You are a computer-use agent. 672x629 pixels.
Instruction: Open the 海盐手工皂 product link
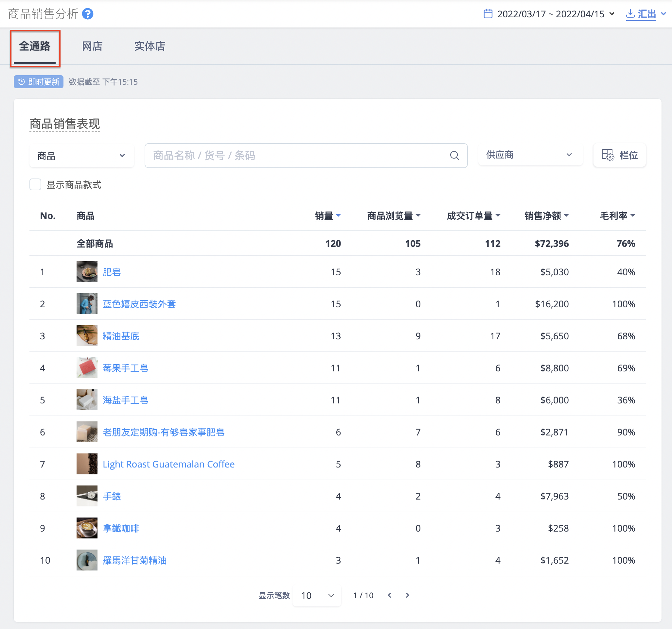coord(125,400)
